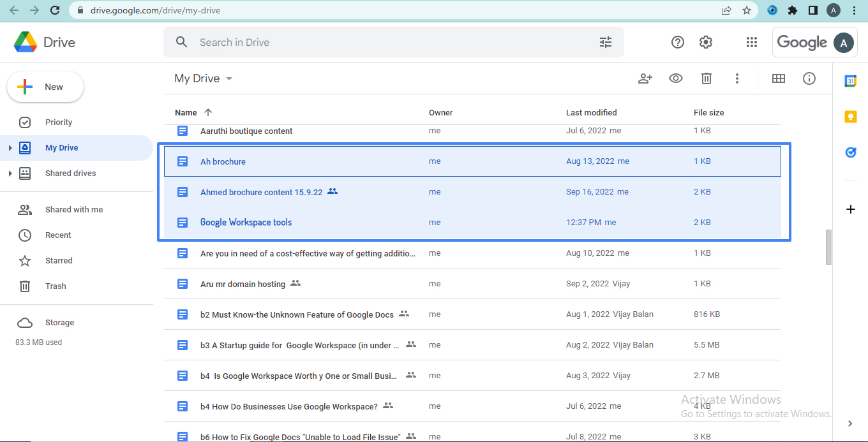Click in the Search in Drive field
868x442 pixels.
tap(393, 42)
